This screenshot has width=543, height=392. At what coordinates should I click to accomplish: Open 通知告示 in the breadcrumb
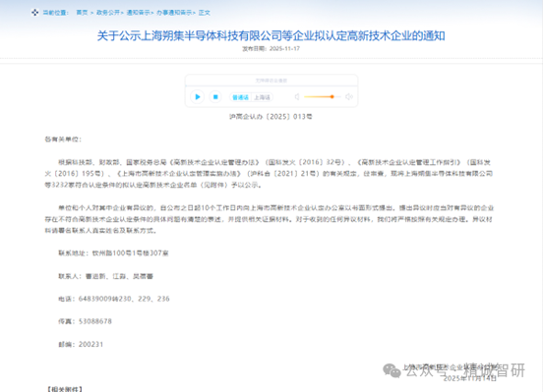138,13
